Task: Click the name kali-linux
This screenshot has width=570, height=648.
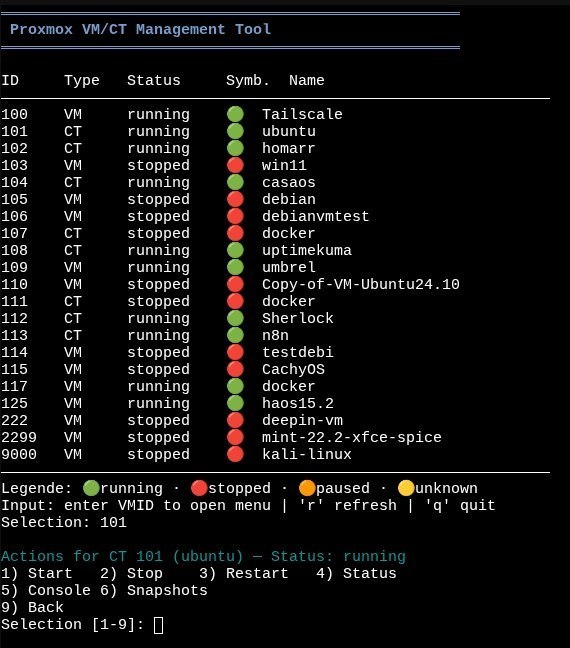Action: coord(307,454)
